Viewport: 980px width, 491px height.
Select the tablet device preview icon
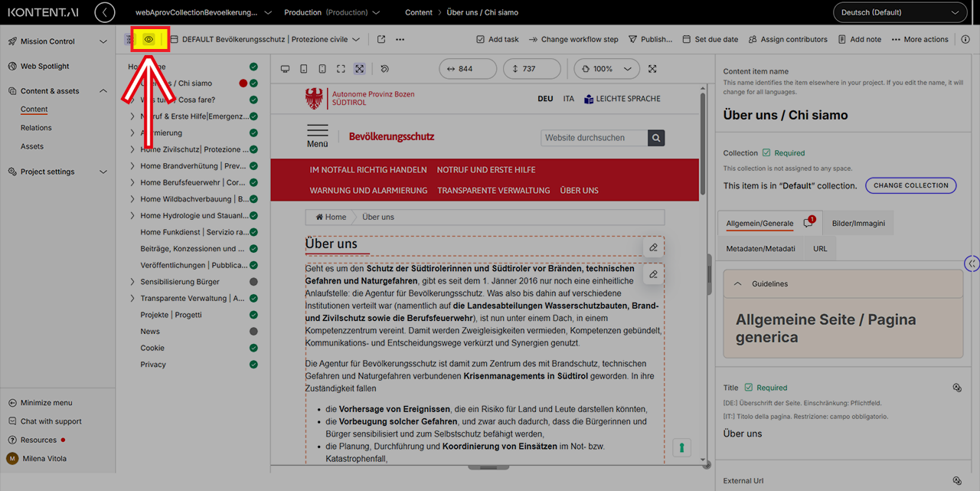click(x=304, y=69)
